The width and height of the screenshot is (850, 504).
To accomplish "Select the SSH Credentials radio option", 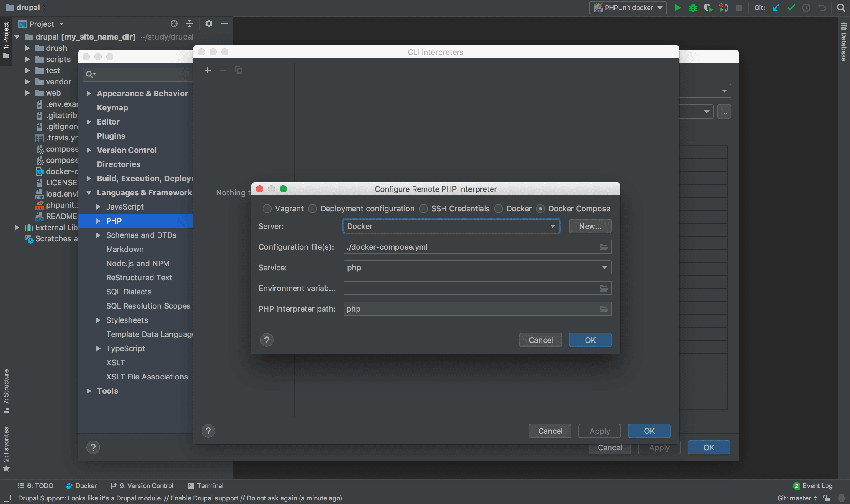I will click(424, 209).
